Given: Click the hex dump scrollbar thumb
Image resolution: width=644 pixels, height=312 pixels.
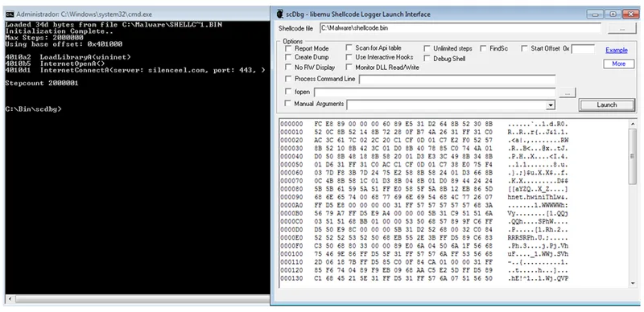Looking at the screenshot, I should (x=633, y=156).
